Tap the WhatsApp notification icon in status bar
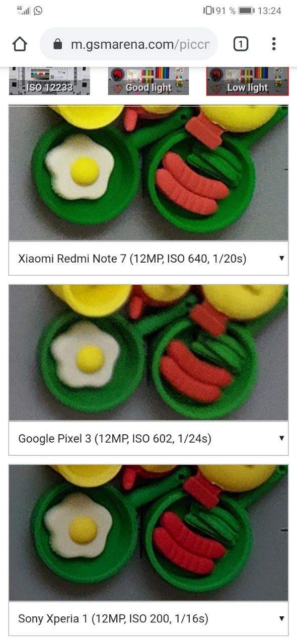The height and width of the screenshot is (644, 297). pyautogui.click(x=38, y=10)
